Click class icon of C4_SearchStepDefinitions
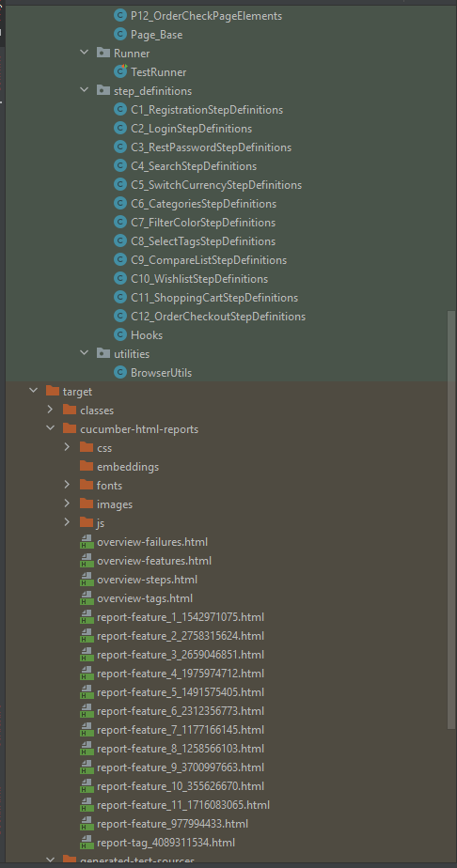The image size is (457, 868). (x=119, y=166)
